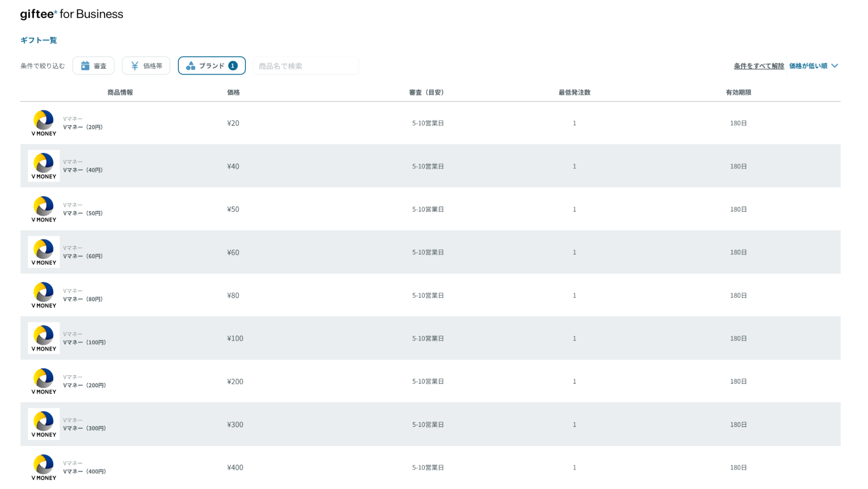Open the Vマネー（200円）row
The width and height of the screenshot is (868, 489).
(x=84, y=385)
